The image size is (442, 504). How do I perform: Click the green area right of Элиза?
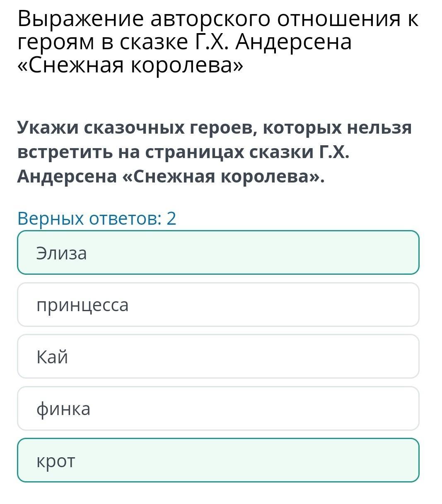[311, 252]
